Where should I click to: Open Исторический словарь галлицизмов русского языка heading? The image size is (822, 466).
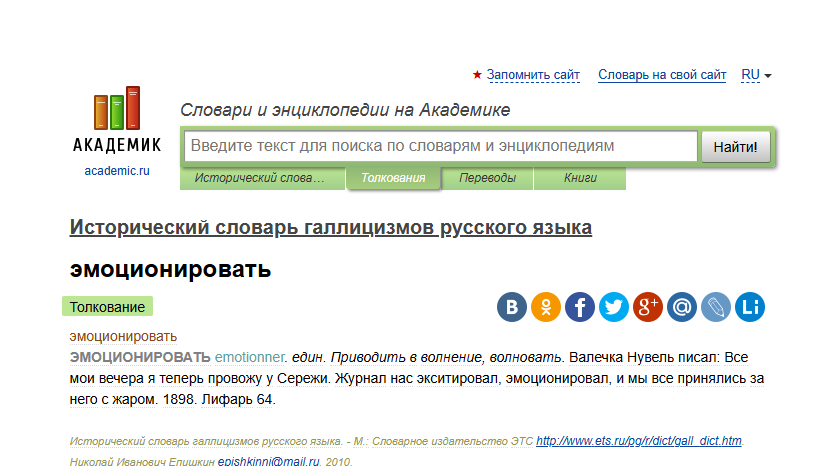[x=331, y=227]
